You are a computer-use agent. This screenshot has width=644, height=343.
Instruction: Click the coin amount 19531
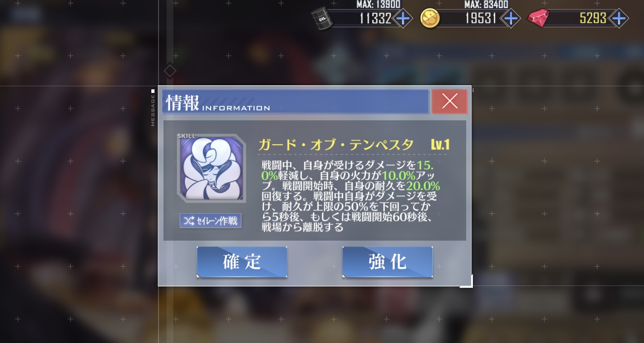pyautogui.click(x=480, y=18)
